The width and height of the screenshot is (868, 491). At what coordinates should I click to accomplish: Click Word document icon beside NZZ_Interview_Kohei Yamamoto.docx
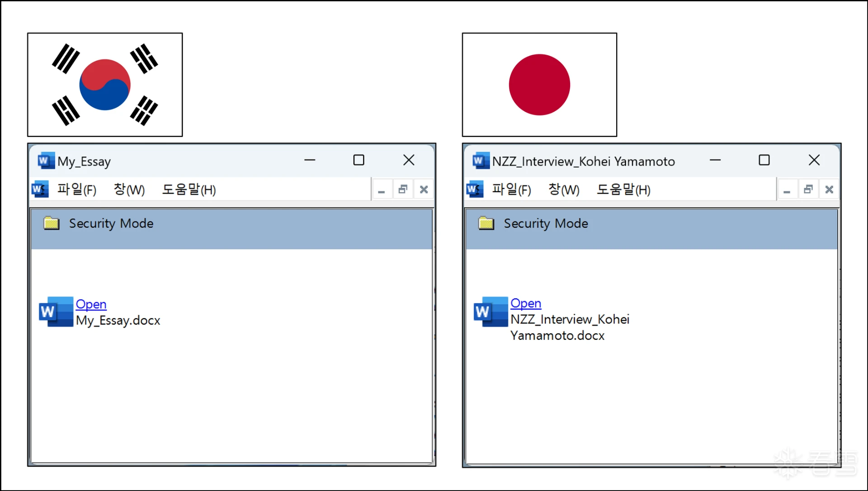click(491, 312)
